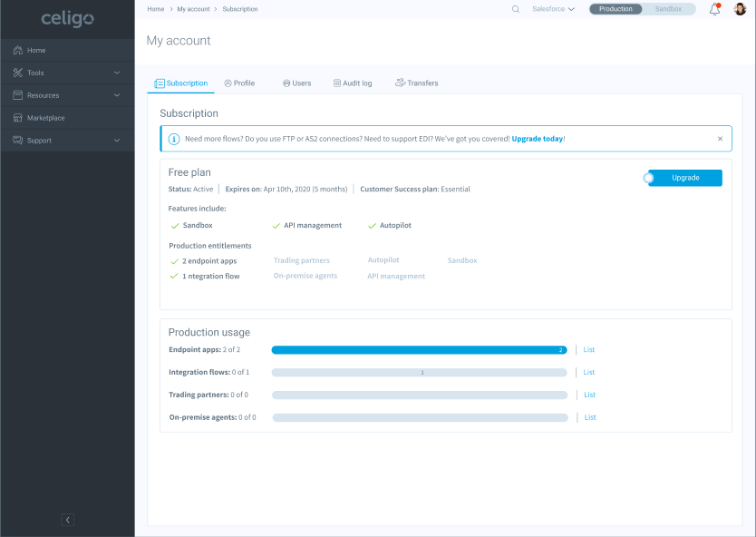
Task: Switch environment to Sandbox
Action: (x=668, y=9)
